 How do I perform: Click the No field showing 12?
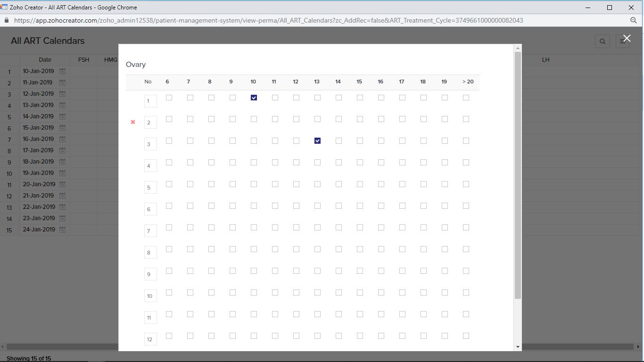pyautogui.click(x=150, y=339)
